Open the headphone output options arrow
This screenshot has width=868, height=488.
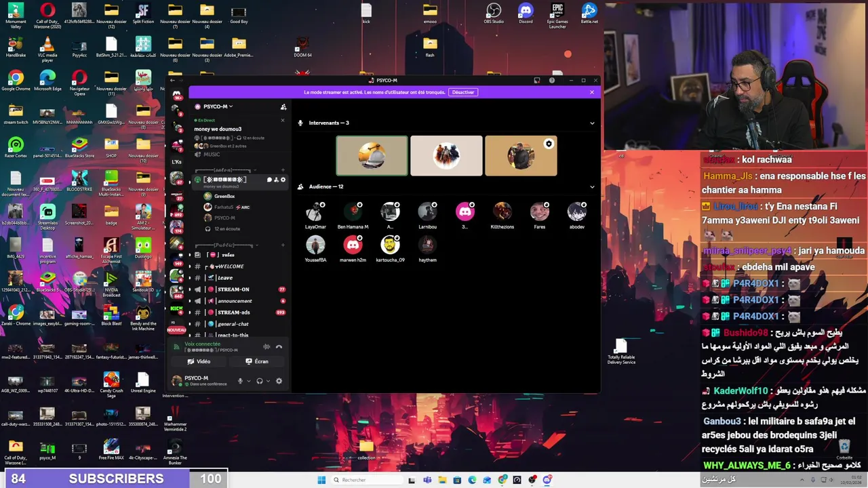coord(267,381)
